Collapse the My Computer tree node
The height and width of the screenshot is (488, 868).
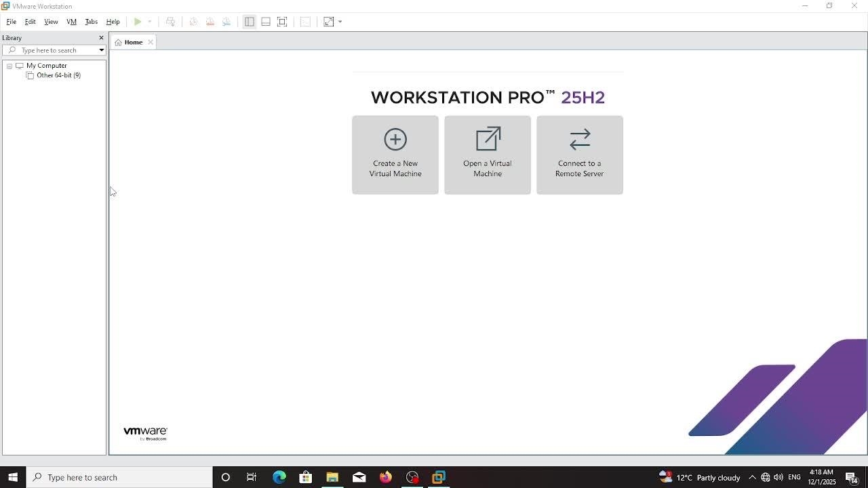coord(9,66)
